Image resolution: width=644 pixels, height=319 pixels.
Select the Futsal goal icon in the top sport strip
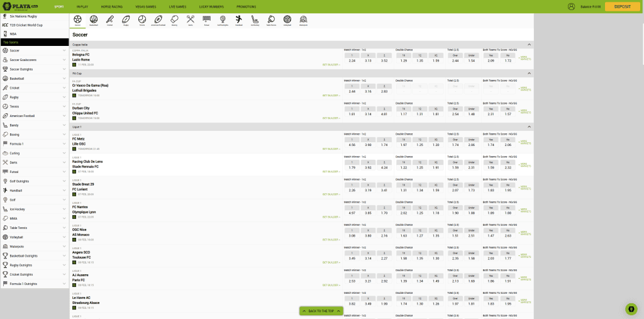[x=206, y=19]
